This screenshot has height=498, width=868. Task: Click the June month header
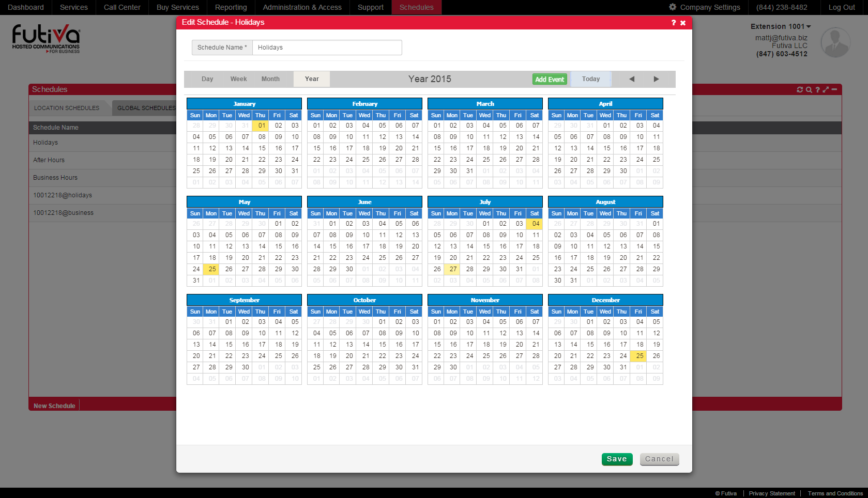click(x=364, y=202)
